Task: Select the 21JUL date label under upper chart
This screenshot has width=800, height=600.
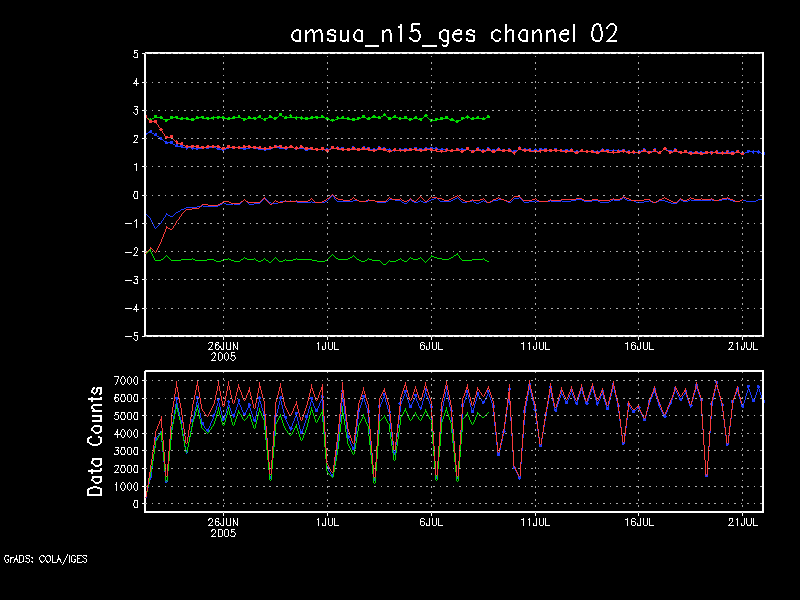Action: pyautogui.click(x=742, y=346)
